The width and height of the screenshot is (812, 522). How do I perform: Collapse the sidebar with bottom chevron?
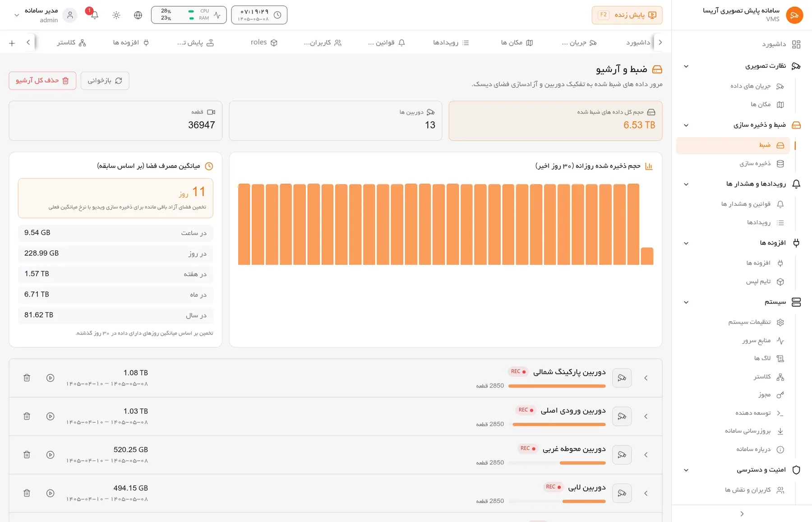(742, 514)
